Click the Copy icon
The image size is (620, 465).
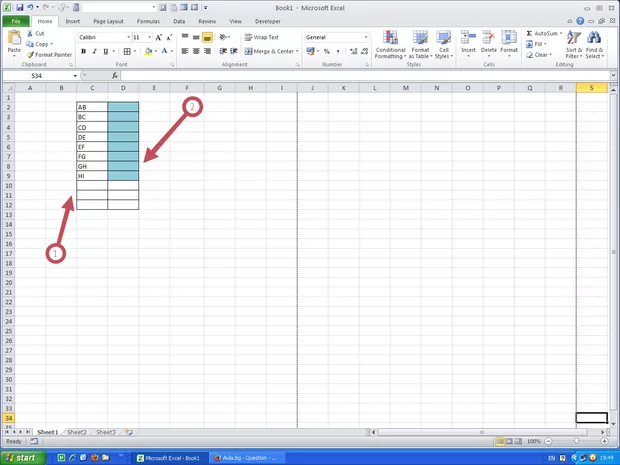(x=30, y=44)
